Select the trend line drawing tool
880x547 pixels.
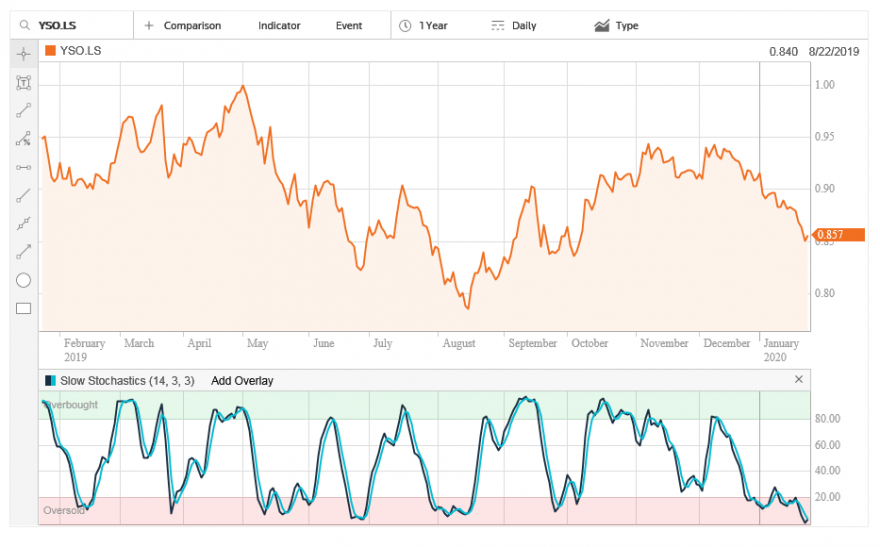pos(23,111)
